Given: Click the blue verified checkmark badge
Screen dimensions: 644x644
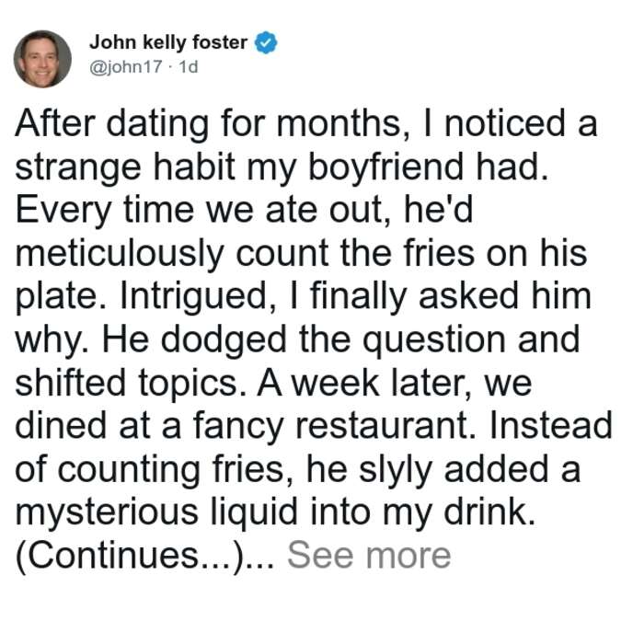Looking at the screenshot, I should click(x=266, y=42).
